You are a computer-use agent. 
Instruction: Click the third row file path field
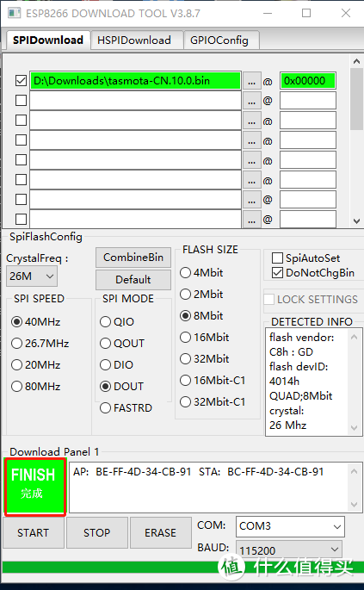135,121
